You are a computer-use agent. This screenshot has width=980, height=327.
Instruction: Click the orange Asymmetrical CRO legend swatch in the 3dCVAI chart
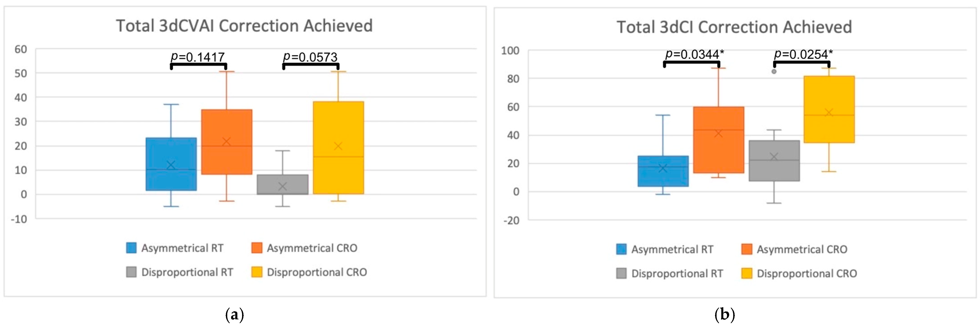pyautogui.click(x=257, y=248)
